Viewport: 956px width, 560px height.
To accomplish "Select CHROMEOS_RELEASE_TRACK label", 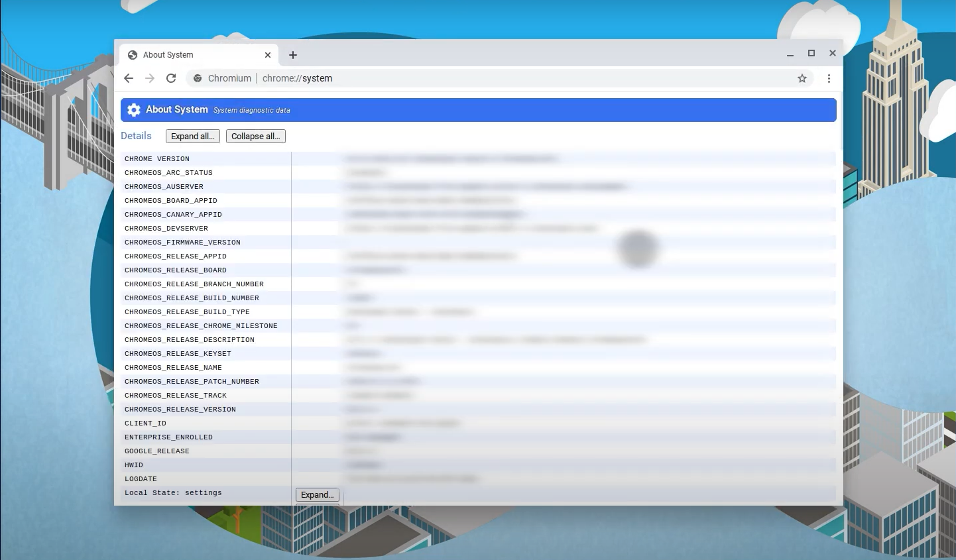I will point(176,396).
